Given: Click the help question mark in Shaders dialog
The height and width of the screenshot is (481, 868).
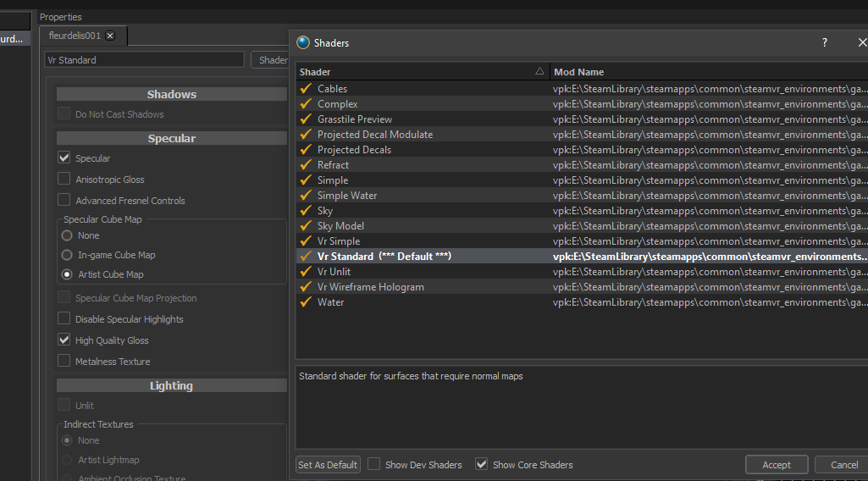Looking at the screenshot, I should click(x=824, y=42).
